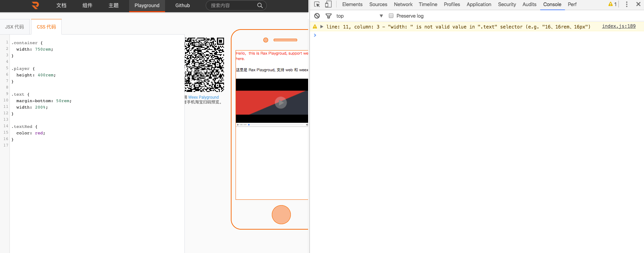Click the Rax logo in the navbar
This screenshot has height=253, width=644.
click(x=35, y=5)
